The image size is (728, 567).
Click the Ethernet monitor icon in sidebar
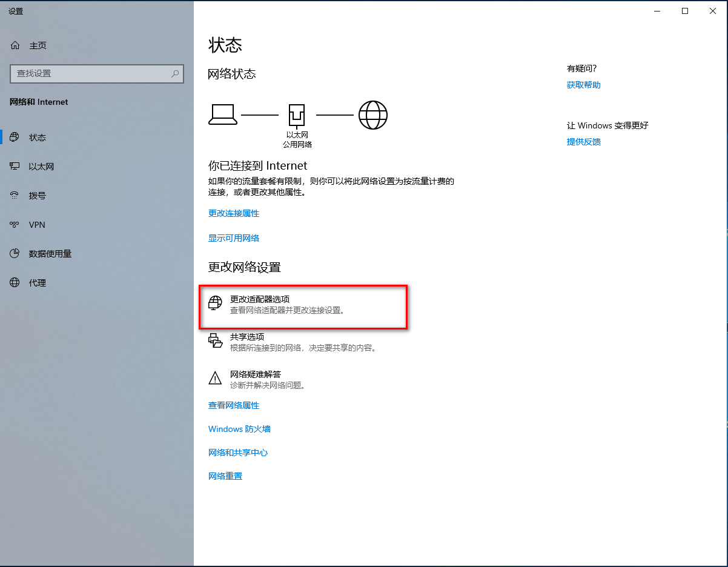[15, 167]
